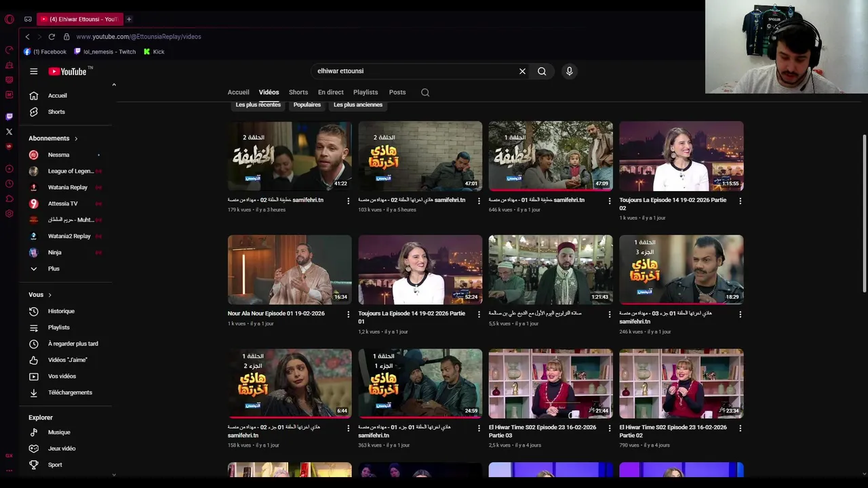This screenshot has width=868, height=488.
Task: Select the Elhiwar Ettounsi browser tab
Action: pyautogui.click(x=79, y=19)
